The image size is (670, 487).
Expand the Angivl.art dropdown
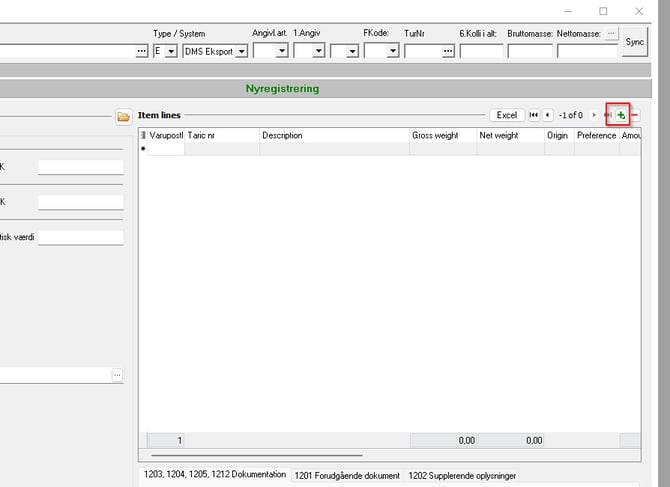point(281,51)
